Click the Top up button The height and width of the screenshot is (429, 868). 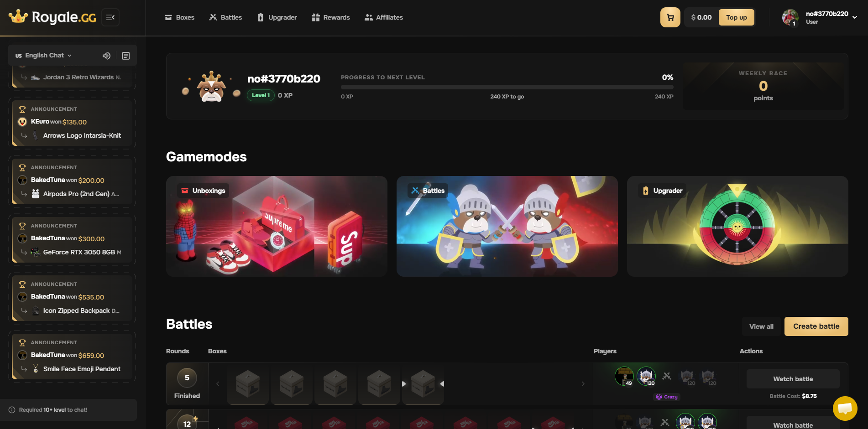coord(737,17)
